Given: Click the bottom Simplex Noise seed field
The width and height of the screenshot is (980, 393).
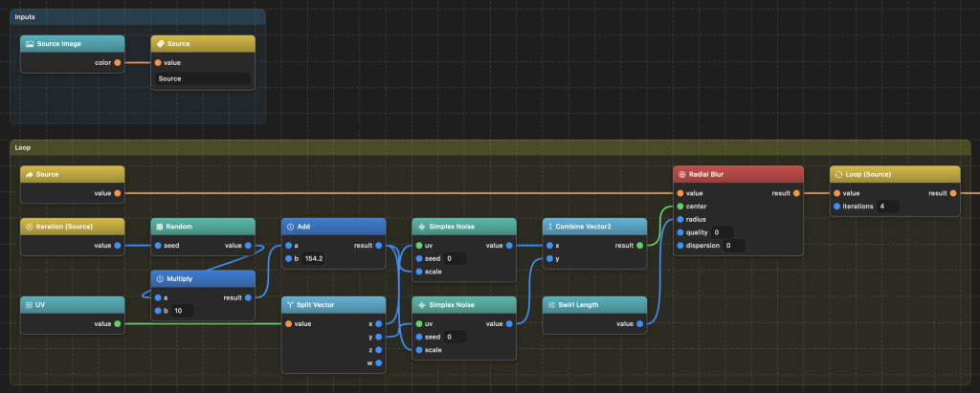Looking at the screenshot, I should pyautogui.click(x=457, y=337).
